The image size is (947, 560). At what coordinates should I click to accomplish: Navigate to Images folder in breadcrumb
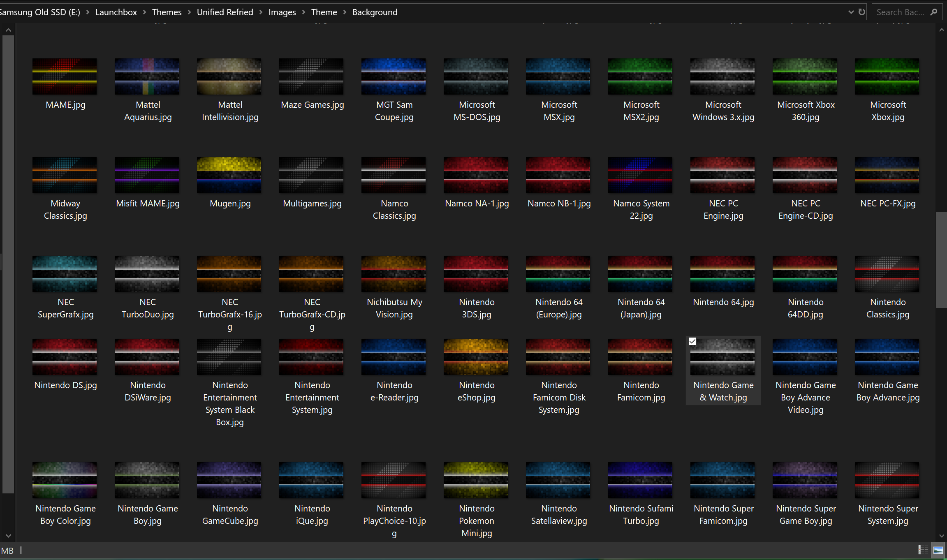(x=282, y=12)
